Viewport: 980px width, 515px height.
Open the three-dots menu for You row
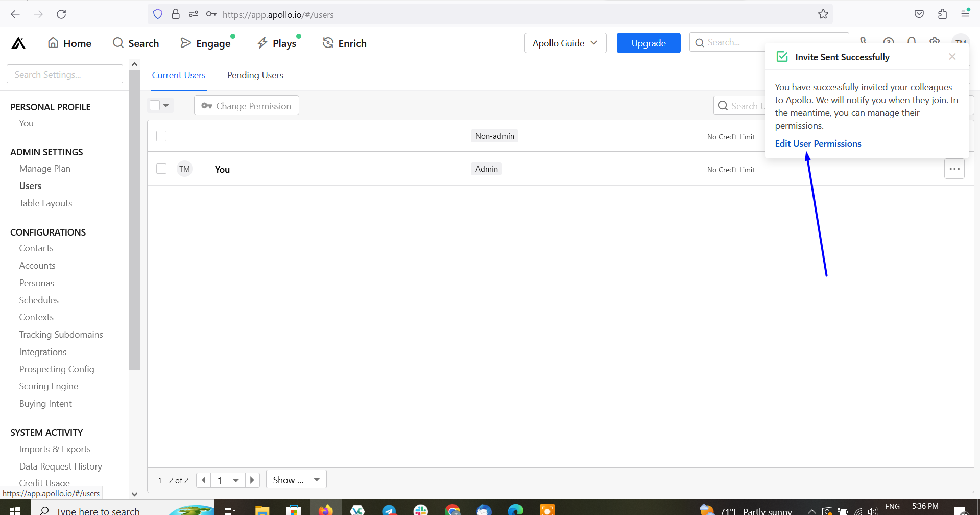[x=954, y=169]
